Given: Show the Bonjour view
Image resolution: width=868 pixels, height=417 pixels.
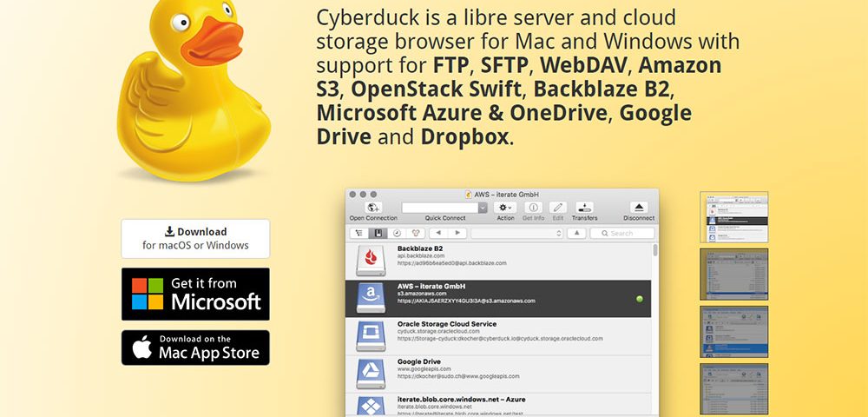Looking at the screenshot, I should click(416, 233).
